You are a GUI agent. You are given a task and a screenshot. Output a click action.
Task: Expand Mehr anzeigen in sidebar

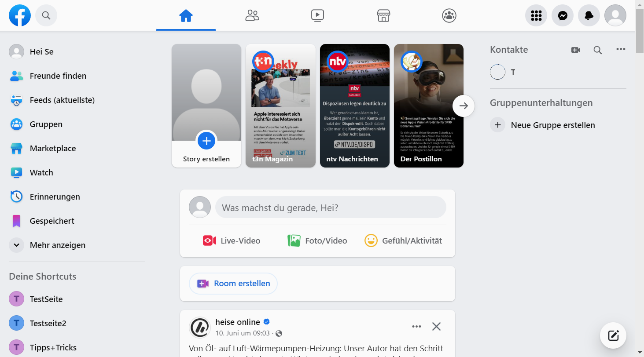77,245
